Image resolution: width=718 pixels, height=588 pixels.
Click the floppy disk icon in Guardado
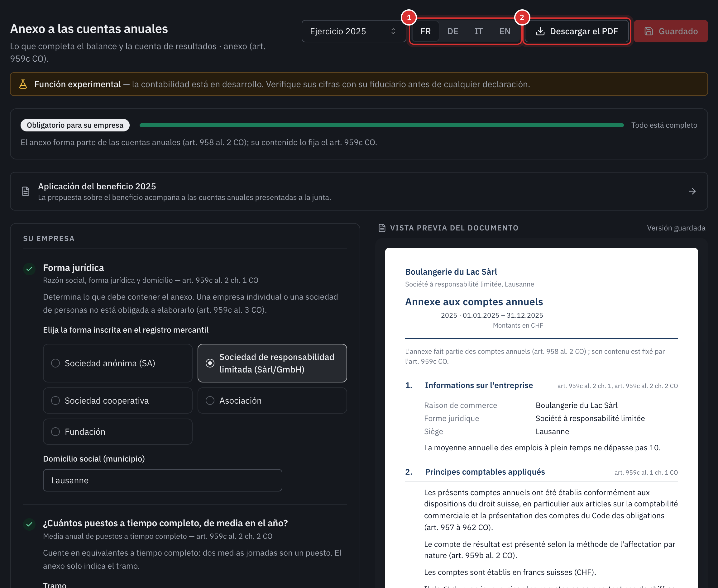(649, 31)
